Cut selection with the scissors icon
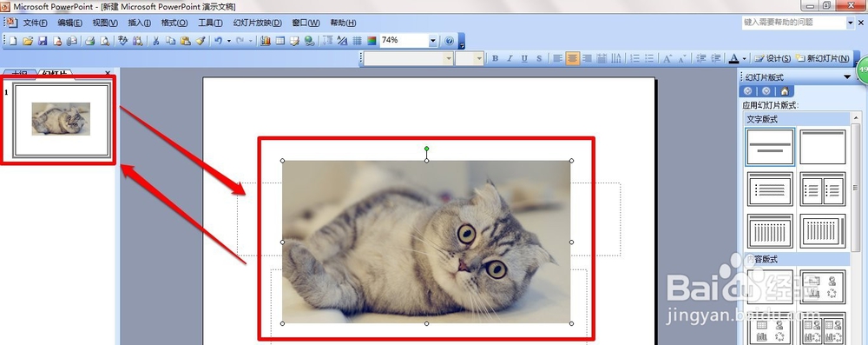The image size is (868, 345). coord(155,41)
